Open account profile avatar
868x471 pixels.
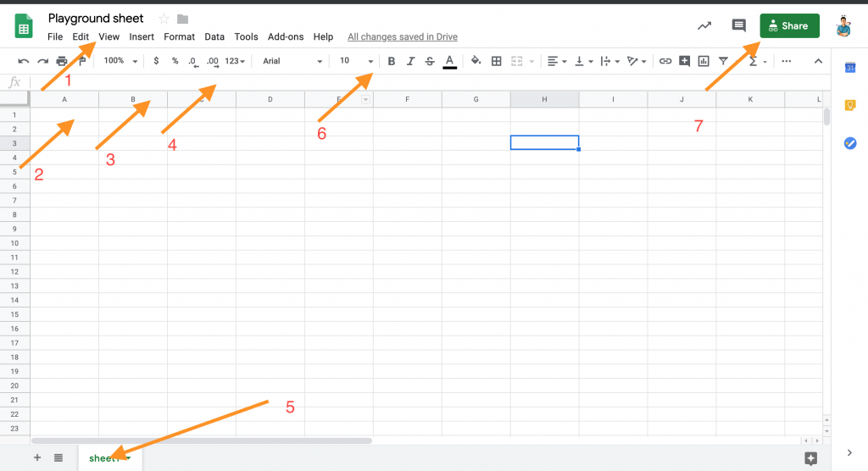click(x=843, y=26)
